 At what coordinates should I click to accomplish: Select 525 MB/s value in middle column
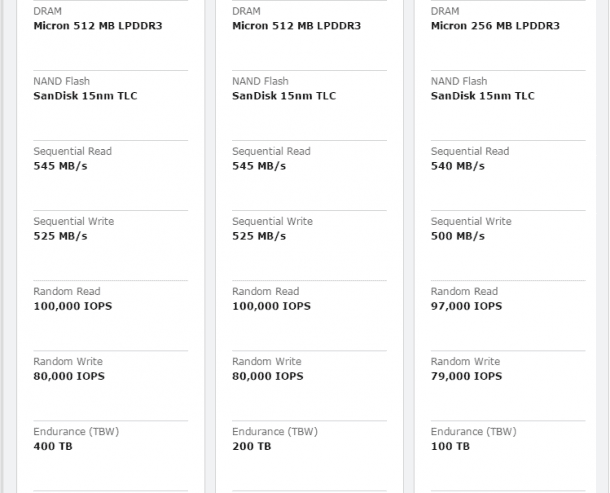(258, 236)
